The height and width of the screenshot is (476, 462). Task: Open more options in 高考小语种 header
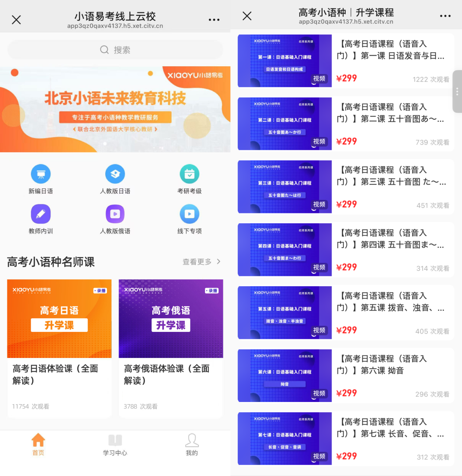(445, 16)
